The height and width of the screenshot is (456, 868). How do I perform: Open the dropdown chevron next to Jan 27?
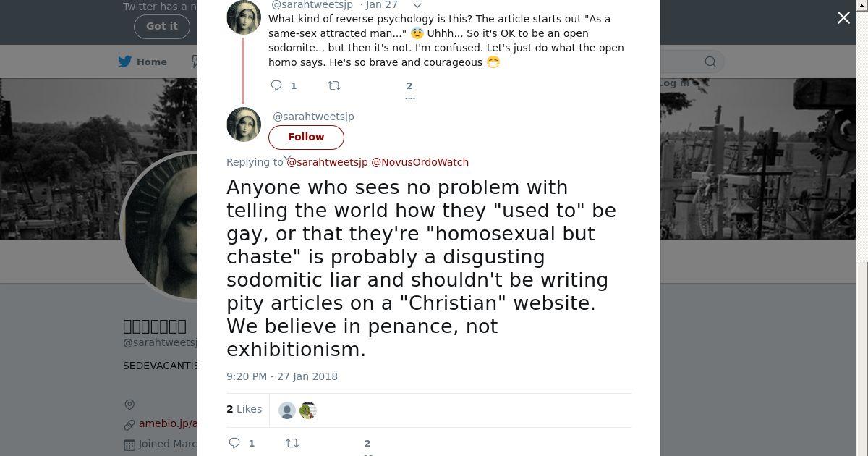[x=417, y=5]
